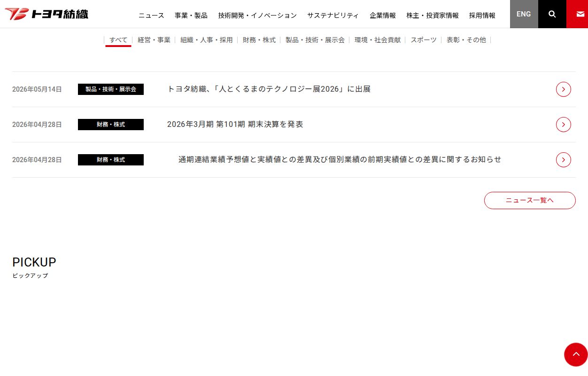This screenshot has width=588, height=376.
Task: Open the search magnifier icon
Action: click(x=552, y=14)
